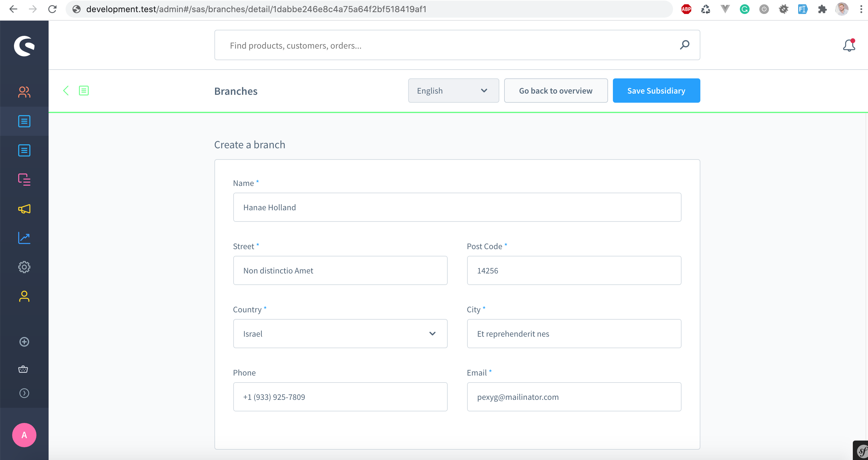
Task: Click the Extensions basket icon
Action: [x=23, y=369]
